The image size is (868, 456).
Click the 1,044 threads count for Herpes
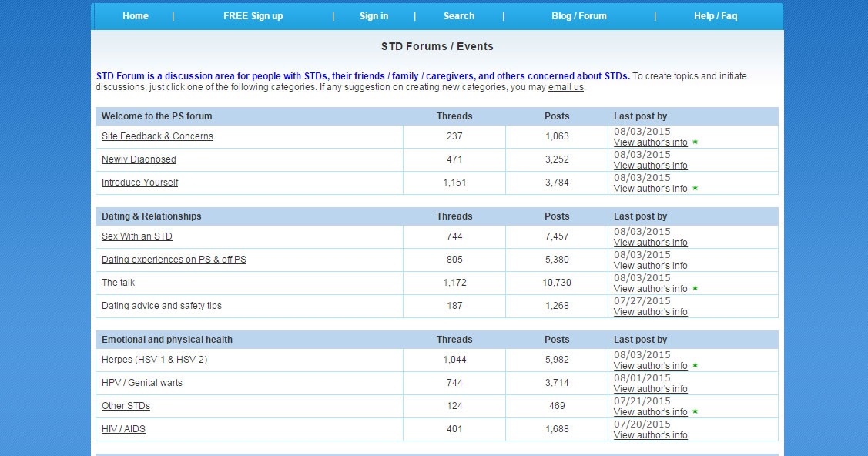pos(454,360)
